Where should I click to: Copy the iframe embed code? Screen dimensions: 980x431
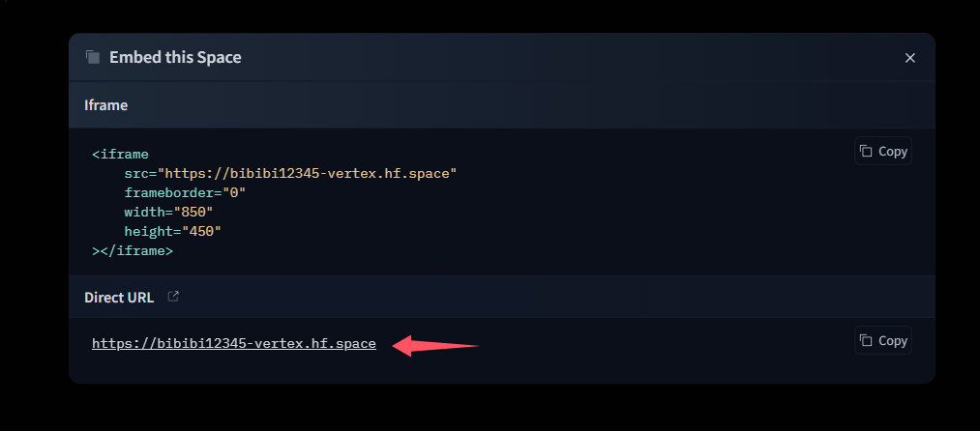(x=883, y=151)
